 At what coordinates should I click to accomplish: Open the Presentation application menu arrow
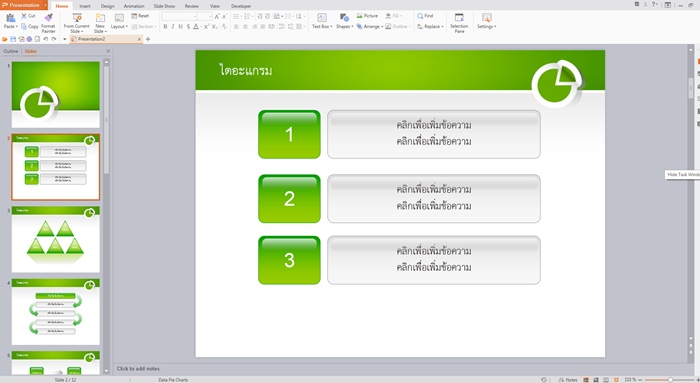pyautogui.click(x=46, y=5)
